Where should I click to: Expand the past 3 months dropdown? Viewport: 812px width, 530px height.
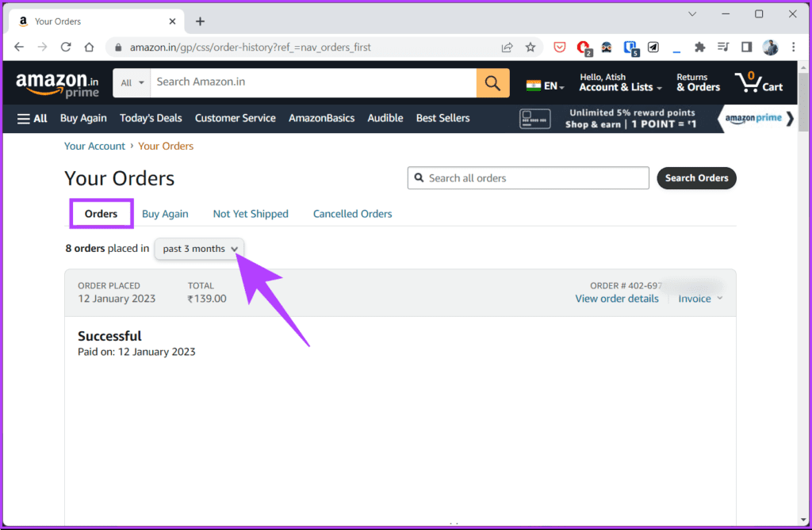coord(199,249)
